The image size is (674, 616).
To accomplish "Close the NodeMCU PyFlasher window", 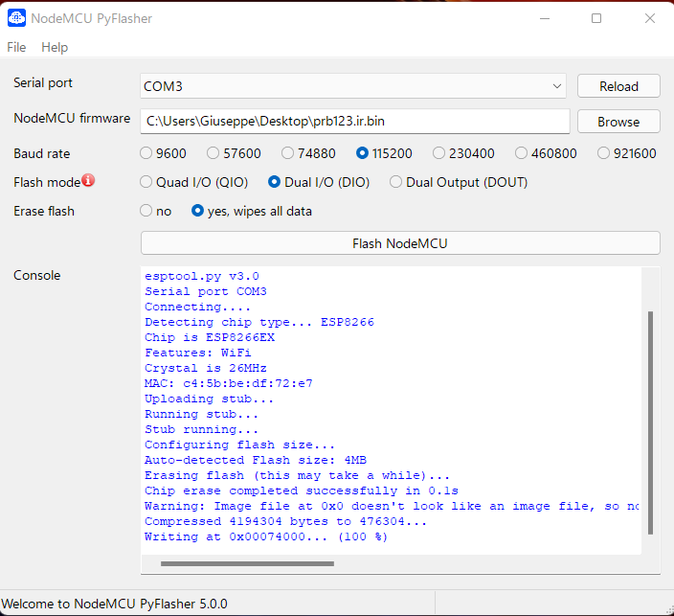I will coord(650,18).
